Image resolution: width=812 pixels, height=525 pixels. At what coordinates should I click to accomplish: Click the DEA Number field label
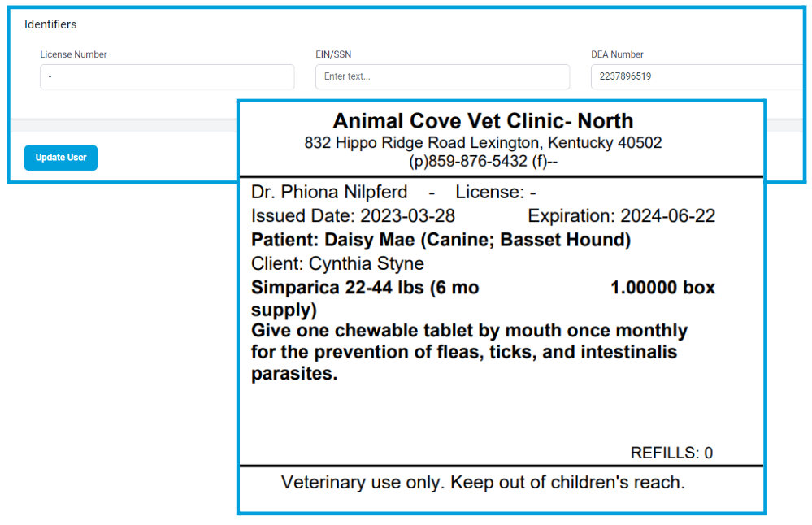coord(617,54)
